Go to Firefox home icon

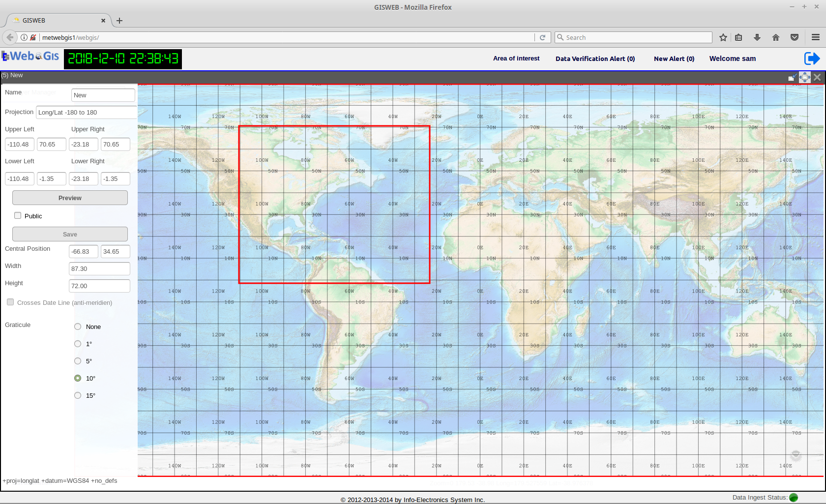click(776, 37)
